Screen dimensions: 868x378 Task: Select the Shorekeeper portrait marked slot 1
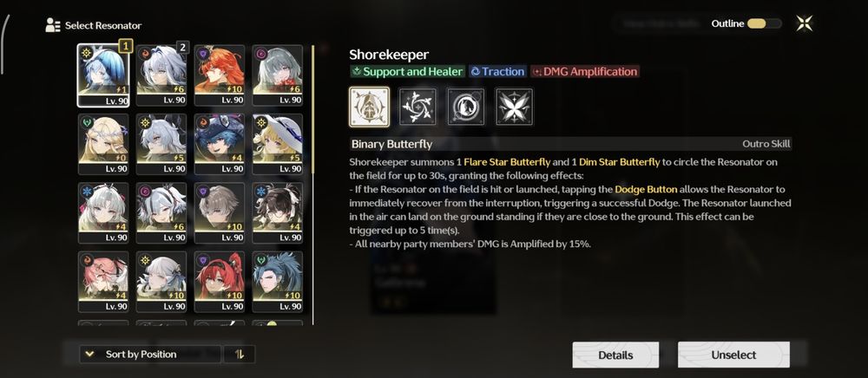(x=103, y=75)
